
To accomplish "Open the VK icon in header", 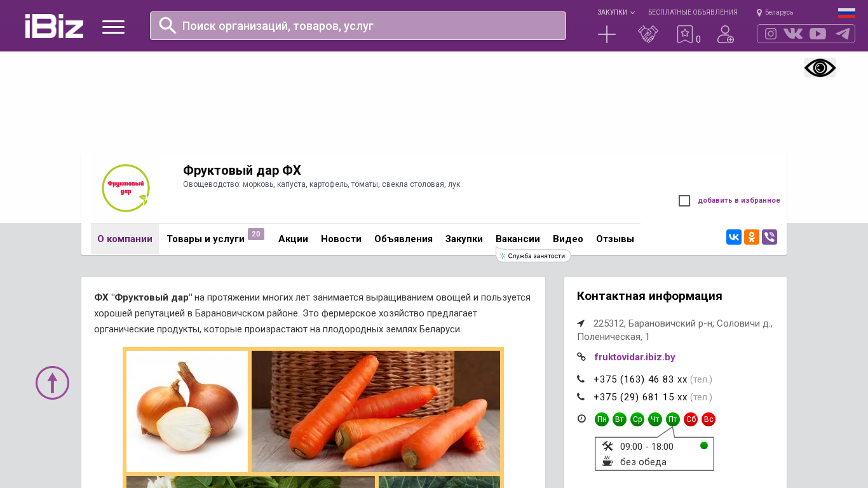I will [x=793, y=34].
